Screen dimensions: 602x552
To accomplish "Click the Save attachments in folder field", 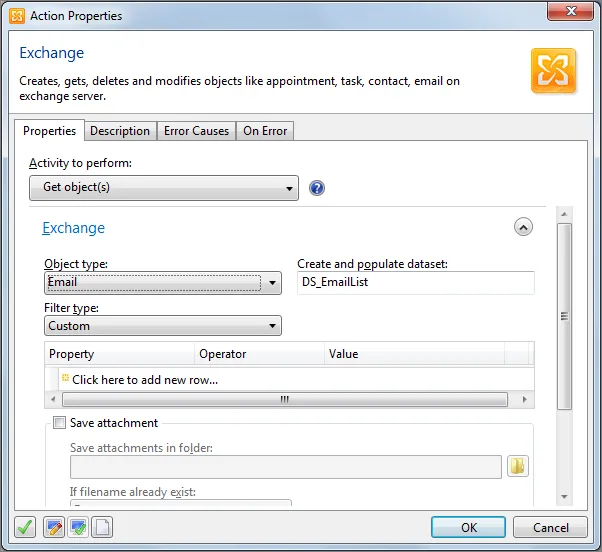I will [286, 467].
